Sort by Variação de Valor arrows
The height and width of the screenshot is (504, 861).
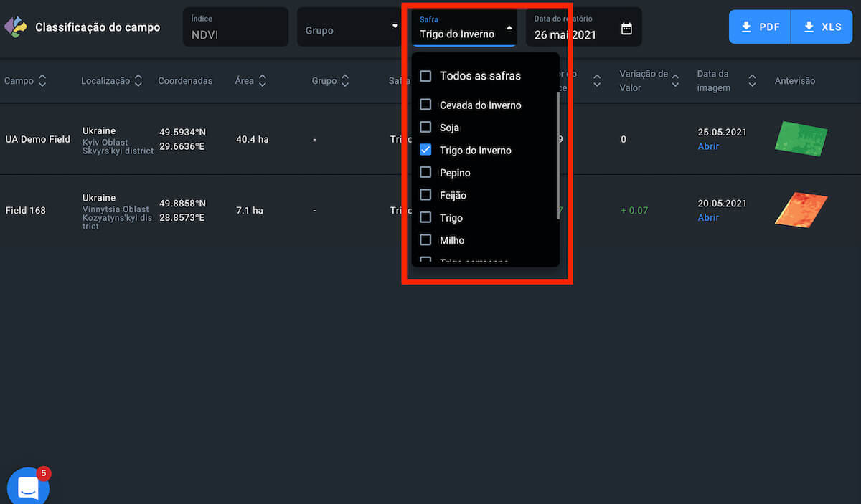[x=675, y=81]
